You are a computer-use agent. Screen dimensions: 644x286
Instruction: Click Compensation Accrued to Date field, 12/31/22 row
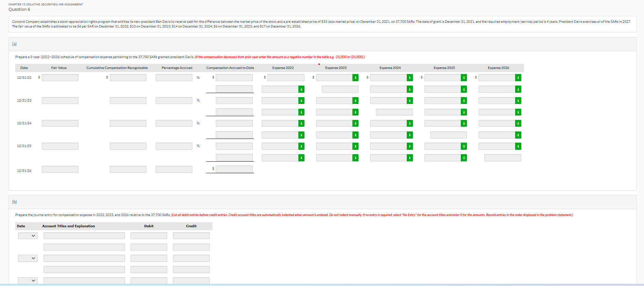coord(234,78)
